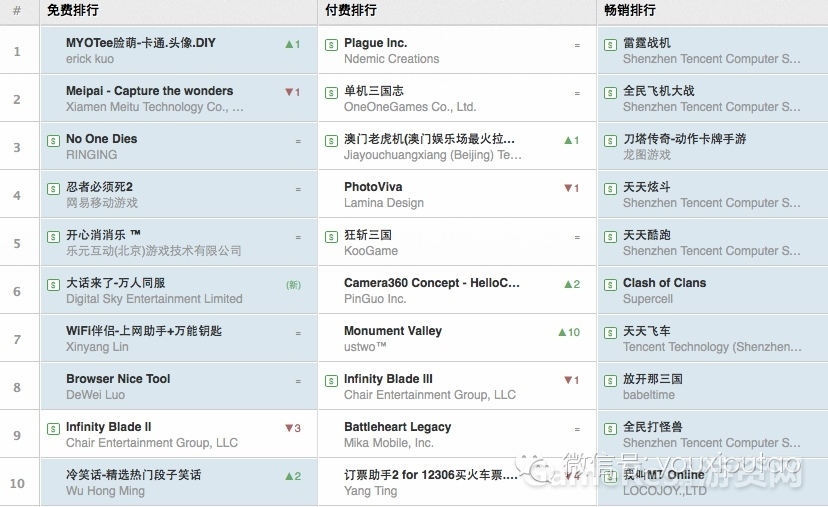Open Meipai - Capture the wonders
The image size is (828, 507).
coord(149,91)
